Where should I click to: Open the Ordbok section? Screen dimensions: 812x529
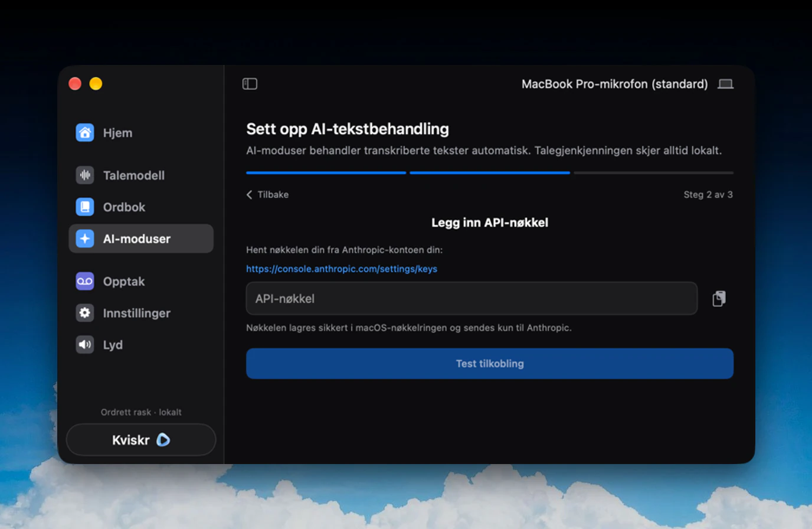[141, 207]
